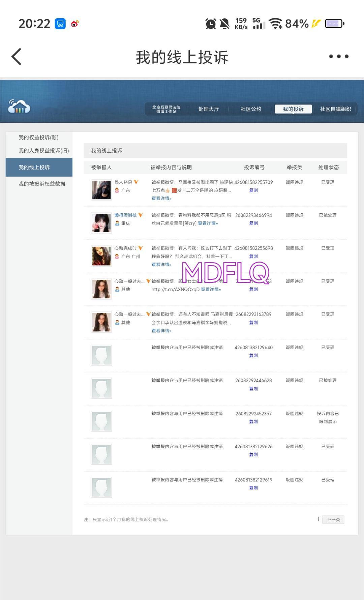Click 投诉内容已限制展示 status text
The height and width of the screenshot is (600, 364).
328,417
